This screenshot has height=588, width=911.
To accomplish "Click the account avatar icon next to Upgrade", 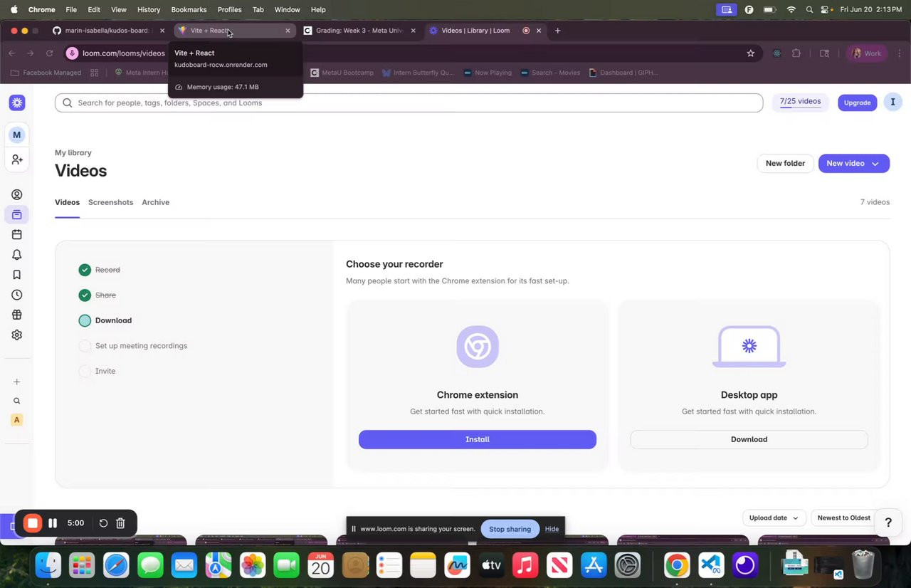I will click(893, 103).
